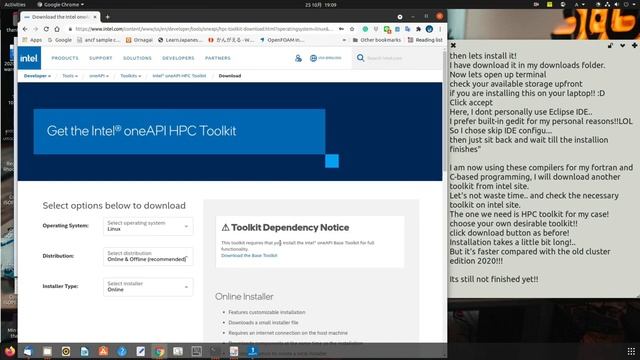Open the DEVELOPERS menu
The width and height of the screenshot is (640, 360).
[x=178, y=58]
